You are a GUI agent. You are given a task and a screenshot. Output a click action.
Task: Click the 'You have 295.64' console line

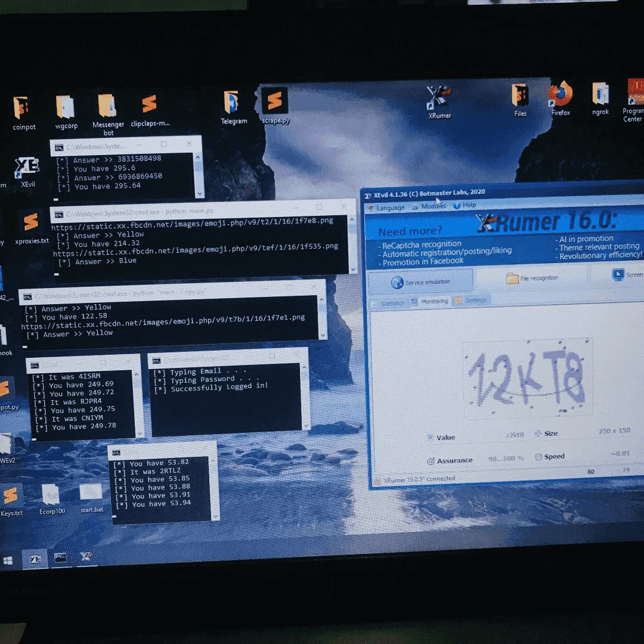[100, 187]
